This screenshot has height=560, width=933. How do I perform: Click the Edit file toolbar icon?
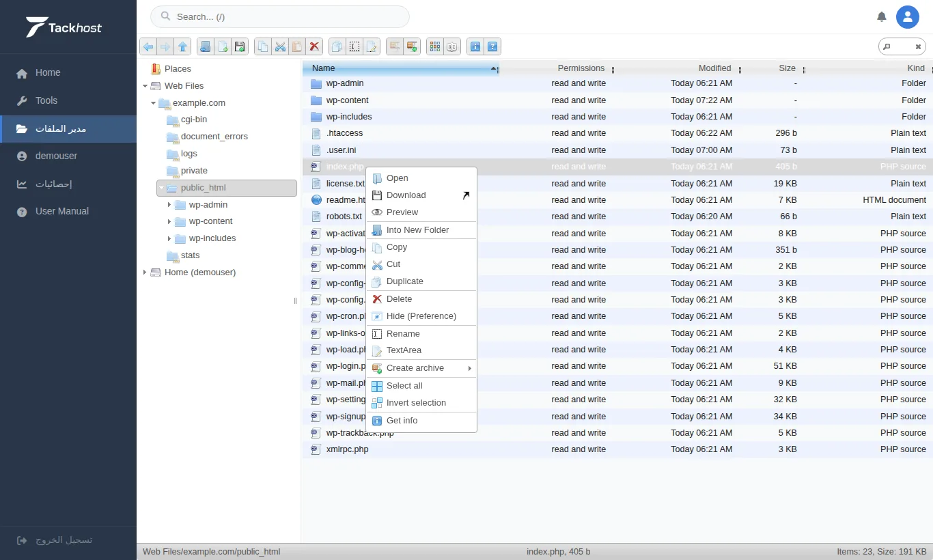[372, 46]
